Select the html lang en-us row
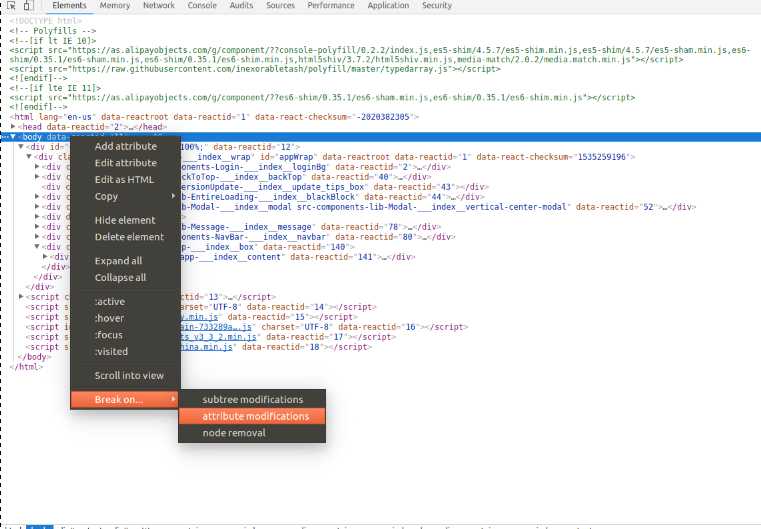The width and height of the screenshot is (761, 529). click(x=214, y=117)
